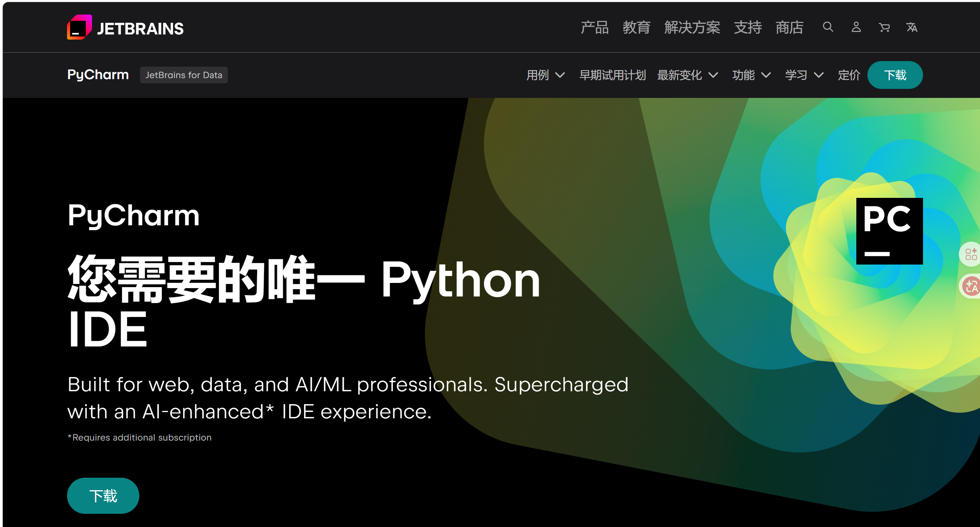Open the 定价 pricing link
Image resolution: width=980 pixels, height=527 pixels.
point(849,75)
